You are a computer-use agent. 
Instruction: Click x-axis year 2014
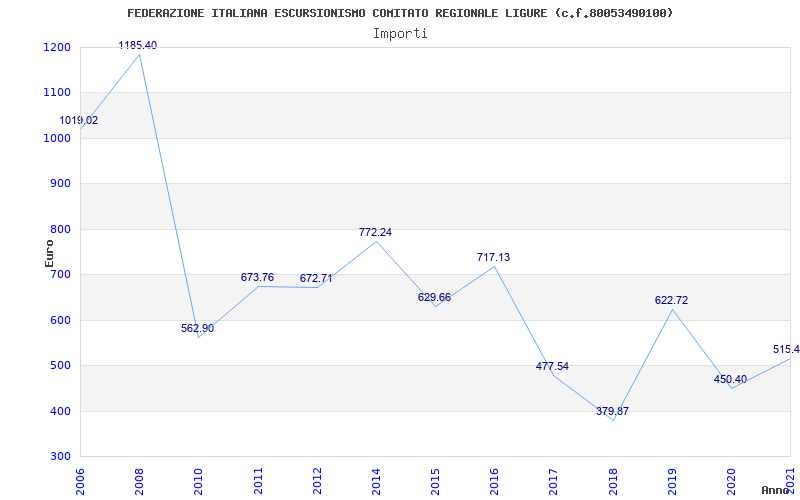[x=377, y=482]
